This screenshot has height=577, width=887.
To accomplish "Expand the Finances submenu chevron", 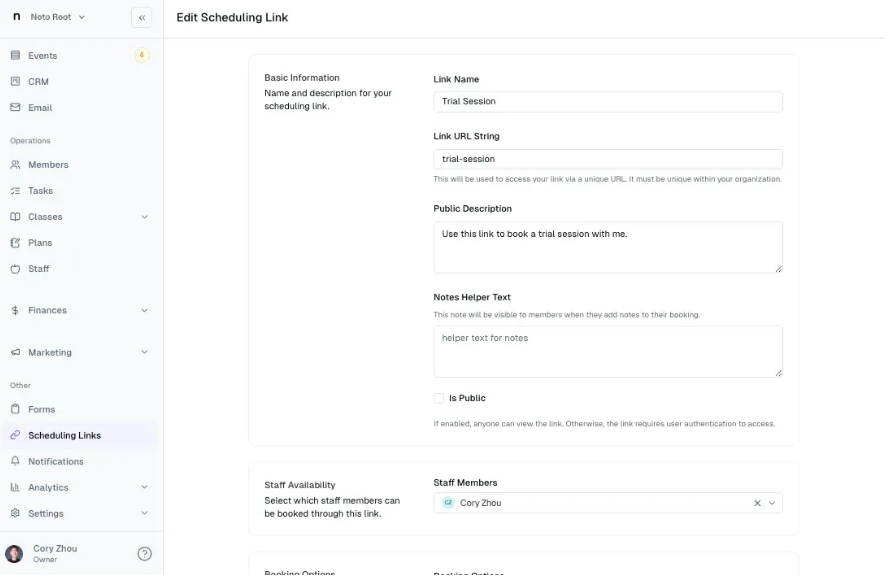I will [x=144, y=310].
